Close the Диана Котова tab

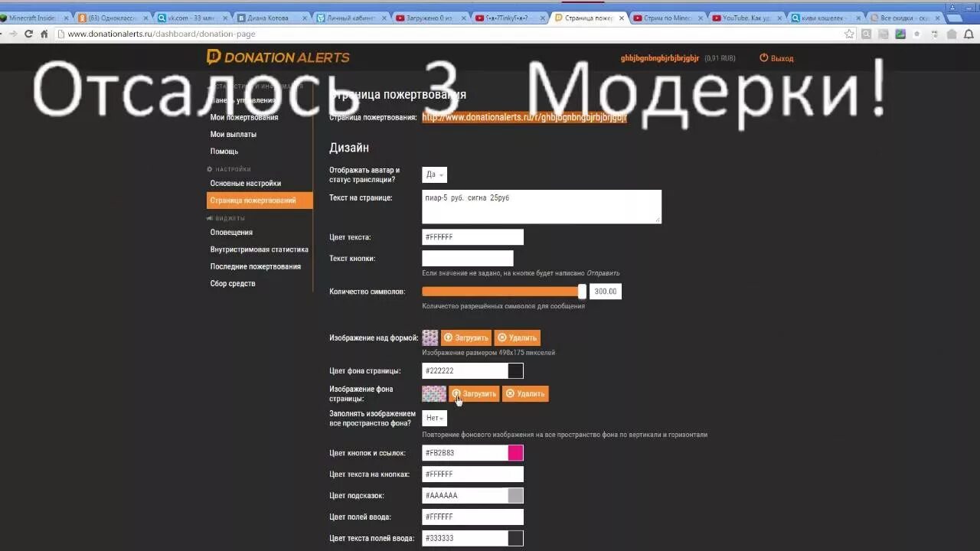click(x=305, y=18)
